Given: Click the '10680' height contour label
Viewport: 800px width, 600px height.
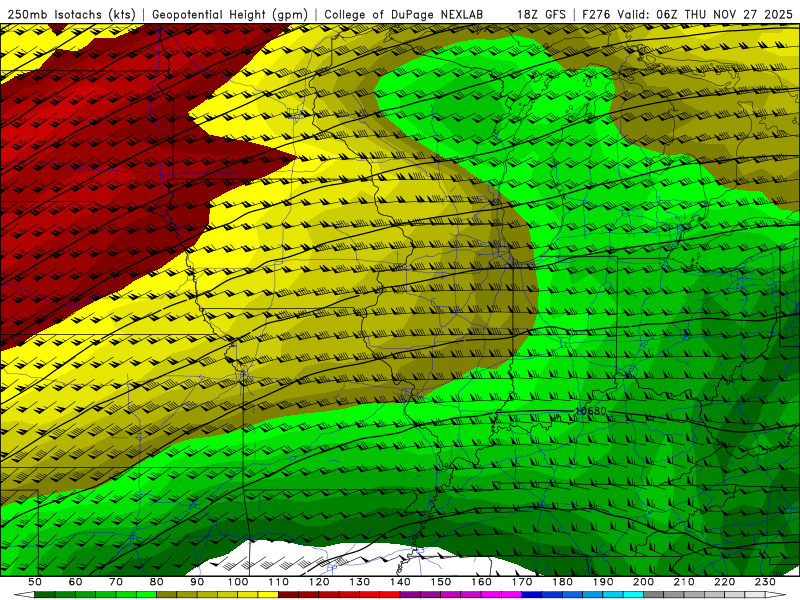Looking at the screenshot, I should [x=591, y=411].
